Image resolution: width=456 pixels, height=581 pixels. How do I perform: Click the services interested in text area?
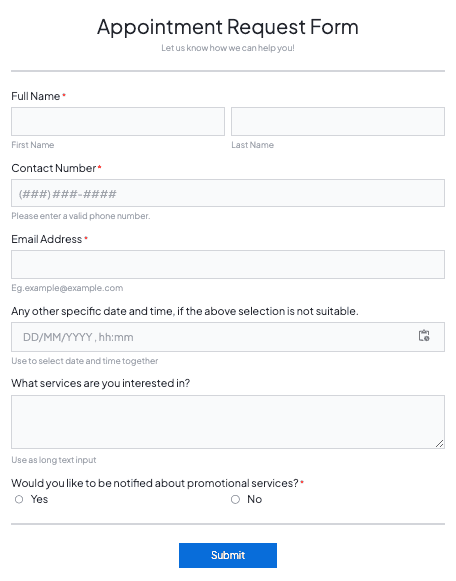coord(228,422)
